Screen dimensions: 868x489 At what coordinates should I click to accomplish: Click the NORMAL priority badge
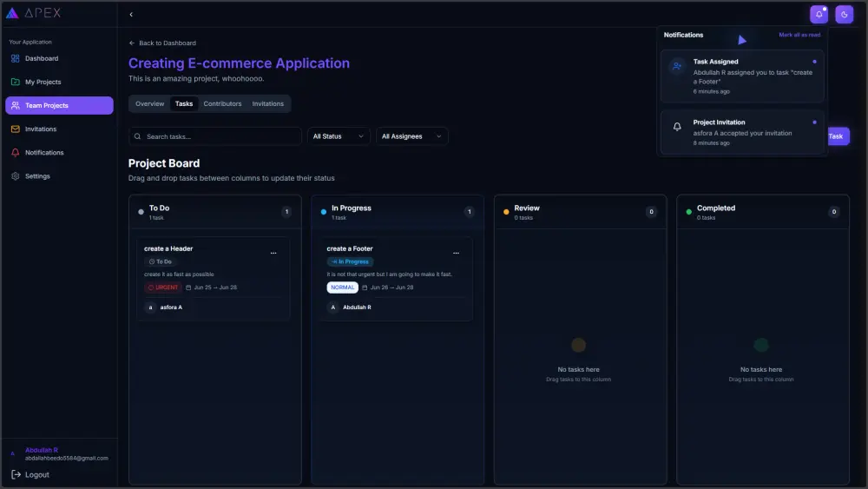coord(342,287)
